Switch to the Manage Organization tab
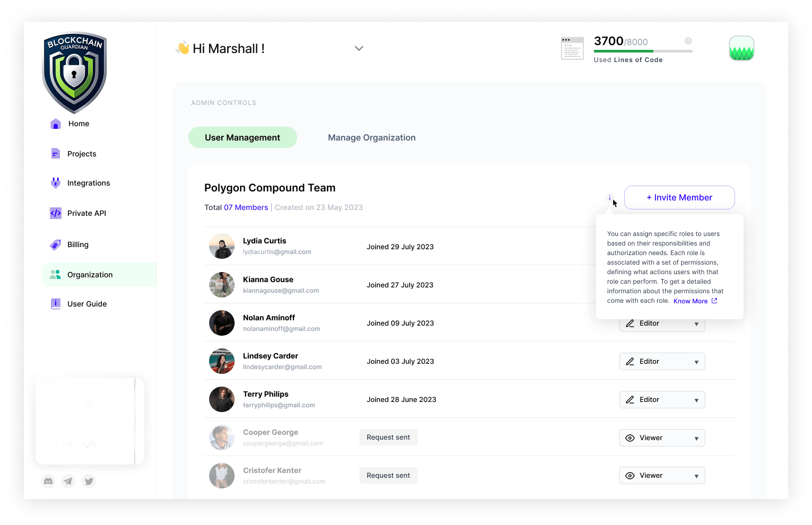812x525 pixels. (372, 137)
